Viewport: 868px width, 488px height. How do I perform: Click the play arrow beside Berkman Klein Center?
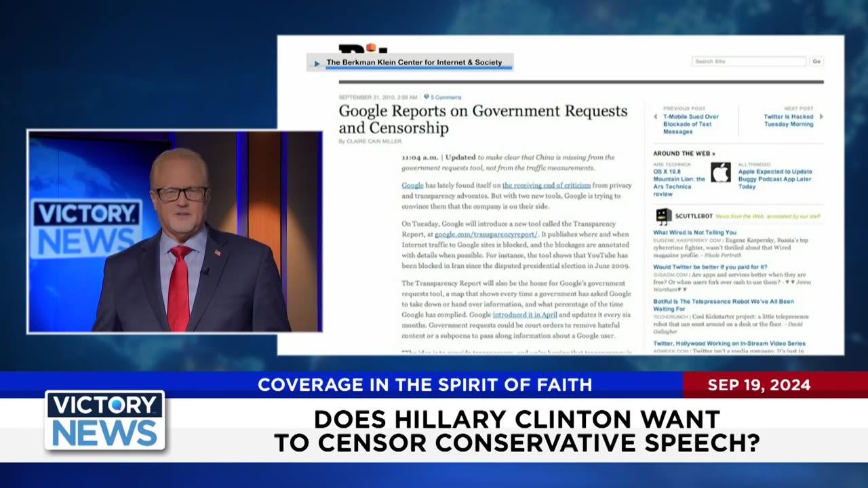point(317,63)
